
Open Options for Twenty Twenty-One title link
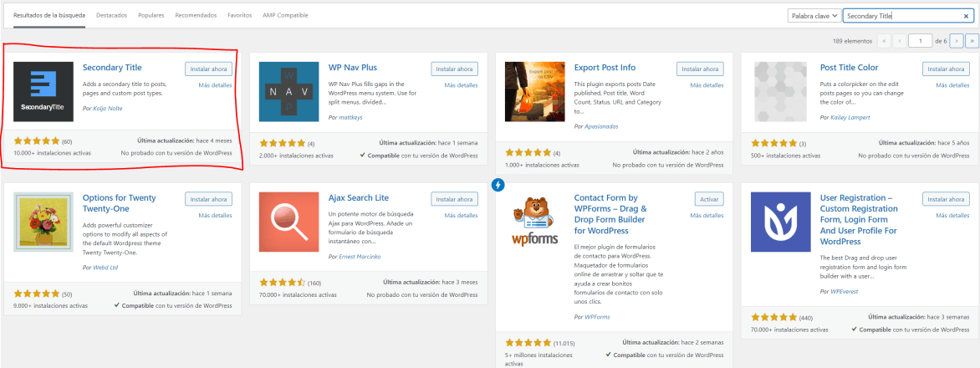[120, 203]
